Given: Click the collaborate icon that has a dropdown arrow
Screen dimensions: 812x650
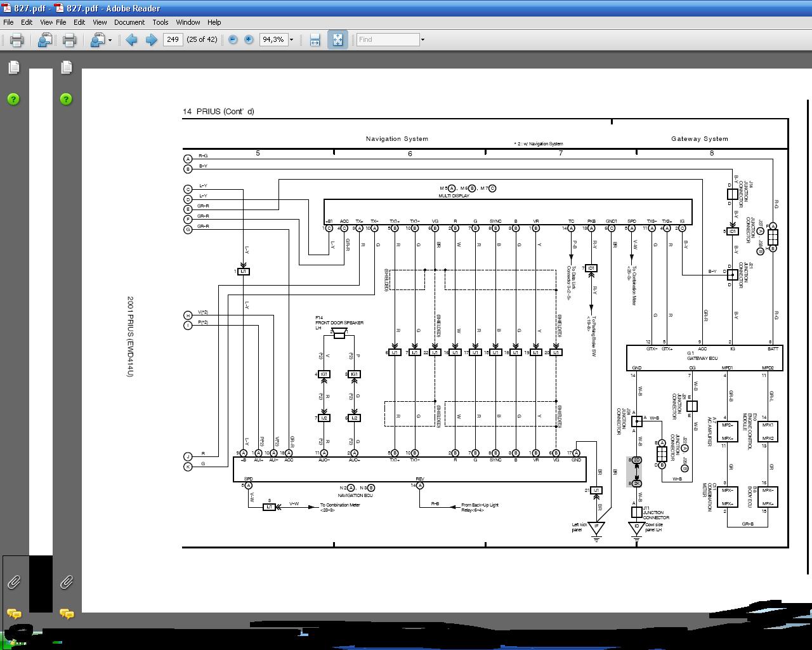Looking at the screenshot, I should click(97, 40).
